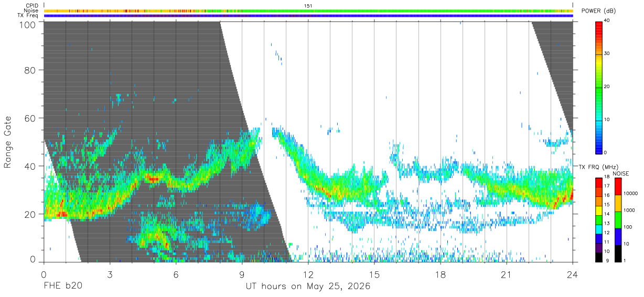Click the POWER (dB) color bar

598,87
